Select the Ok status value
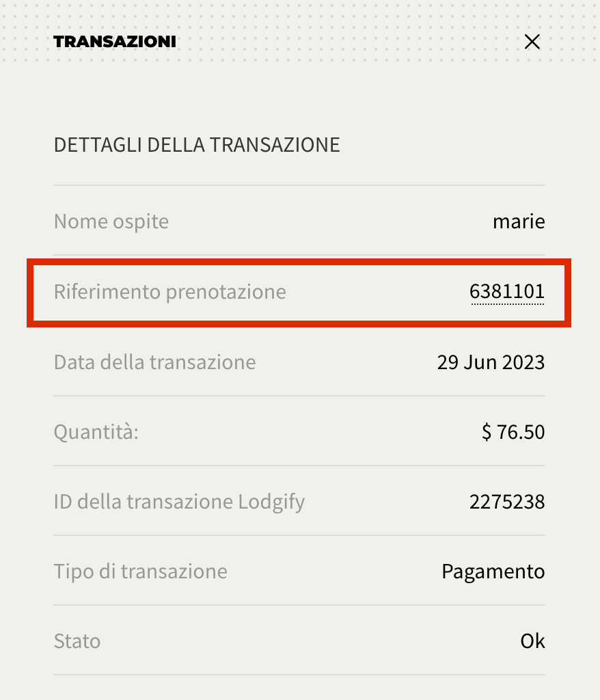This screenshot has width=600, height=700. (532, 641)
